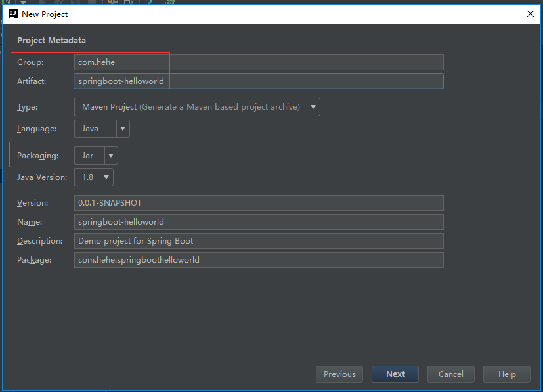Click the Version field with 0.0.1-SNAPSHOT

tap(259, 203)
